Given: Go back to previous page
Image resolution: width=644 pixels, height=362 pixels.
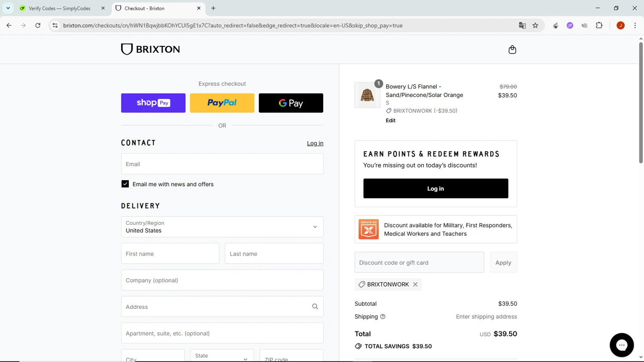Looking at the screenshot, I should pos(9,25).
